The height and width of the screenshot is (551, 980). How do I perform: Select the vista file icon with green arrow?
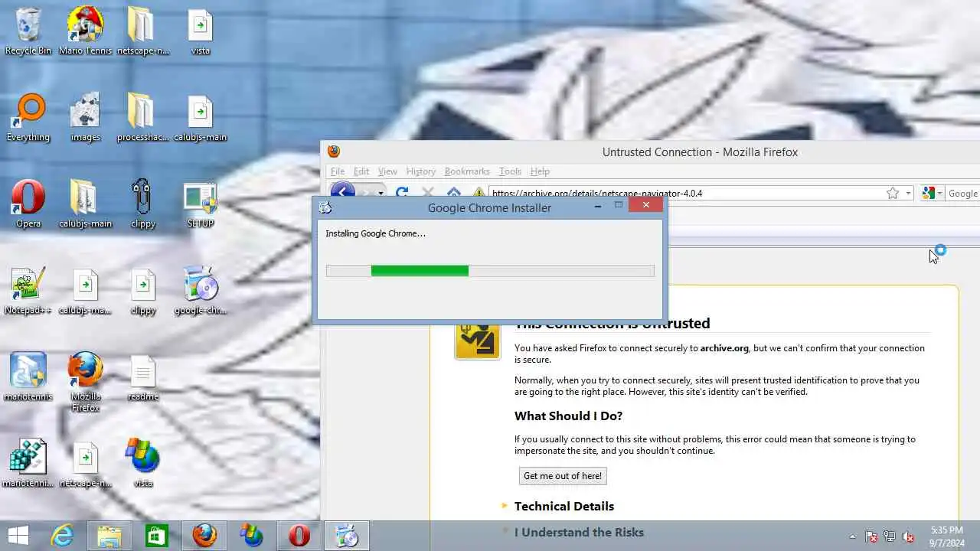[x=200, y=31]
